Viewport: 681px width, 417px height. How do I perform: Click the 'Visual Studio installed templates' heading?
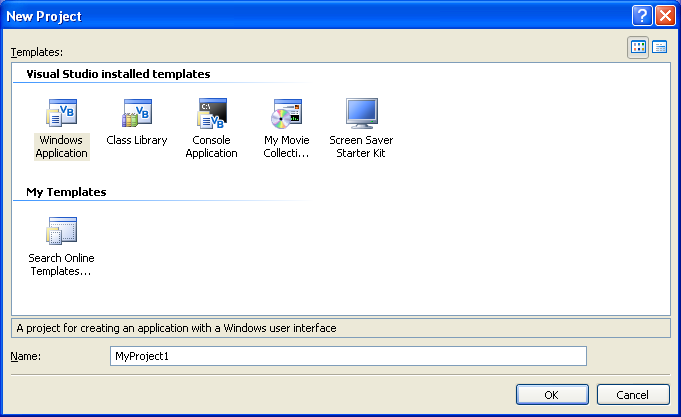[x=118, y=74]
